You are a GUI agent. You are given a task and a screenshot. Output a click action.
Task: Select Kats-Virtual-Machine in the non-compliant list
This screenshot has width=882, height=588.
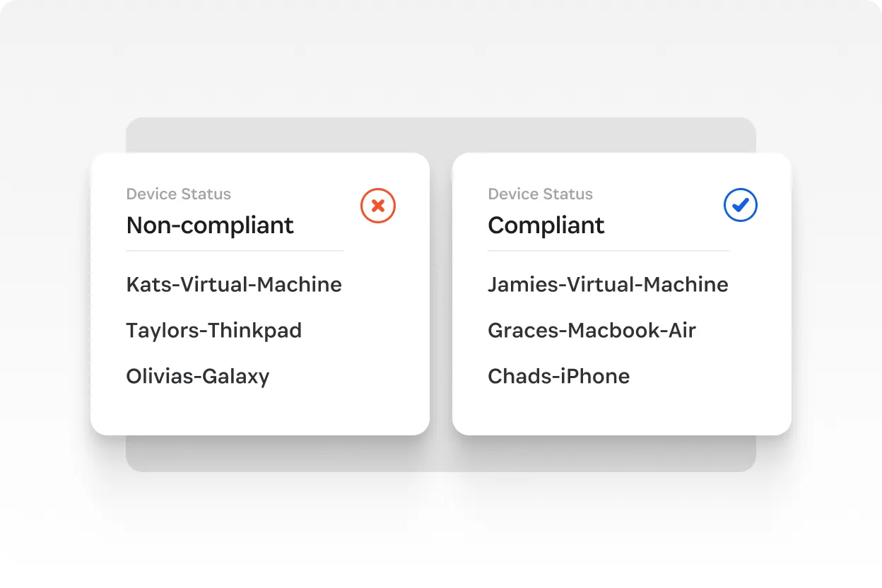point(234,284)
